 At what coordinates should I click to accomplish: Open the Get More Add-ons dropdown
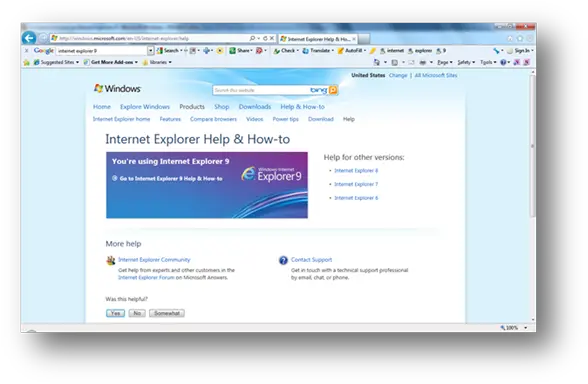tap(111, 62)
